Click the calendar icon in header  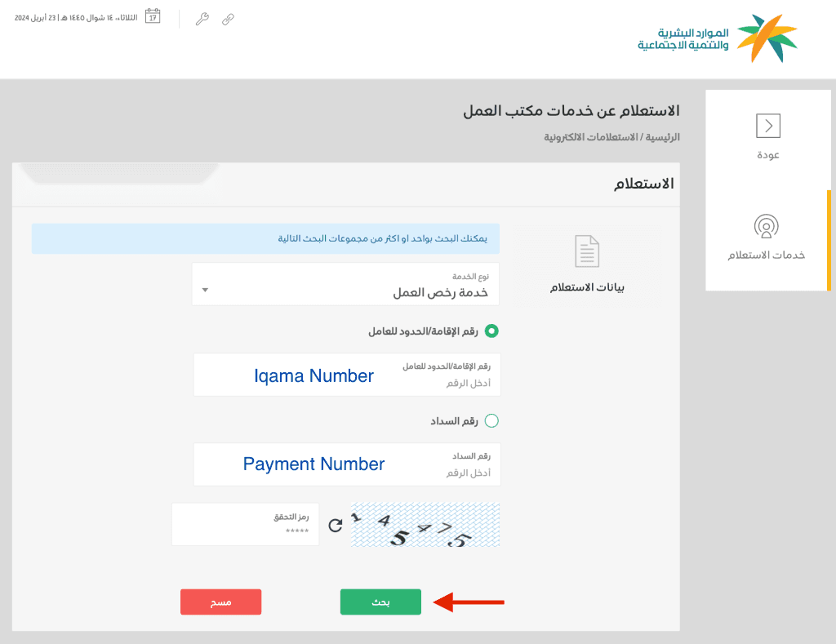pos(153,16)
